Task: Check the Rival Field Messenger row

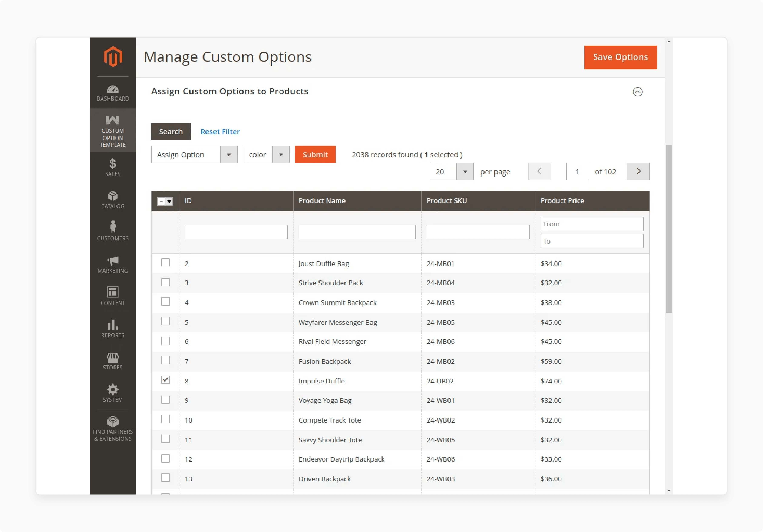Action: pyautogui.click(x=165, y=341)
